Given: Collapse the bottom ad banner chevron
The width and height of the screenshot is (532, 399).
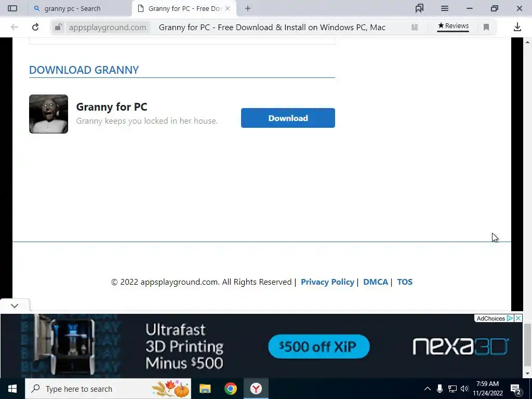Looking at the screenshot, I should point(14,305).
